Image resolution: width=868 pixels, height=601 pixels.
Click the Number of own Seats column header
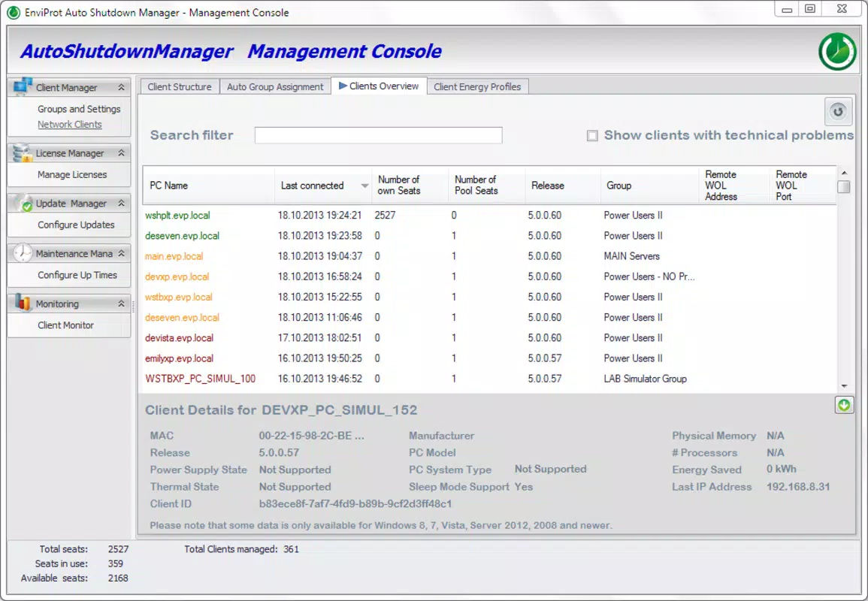[x=410, y=186]
